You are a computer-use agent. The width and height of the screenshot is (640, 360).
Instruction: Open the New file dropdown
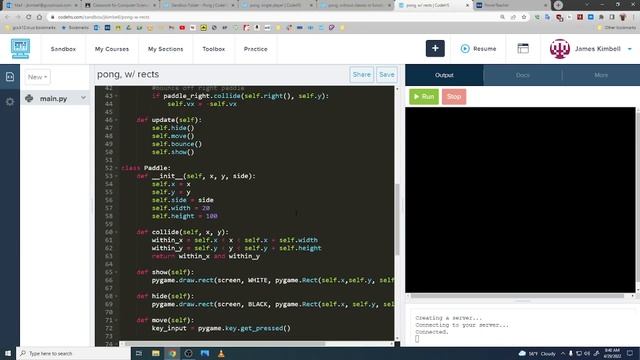click(38, 77)
